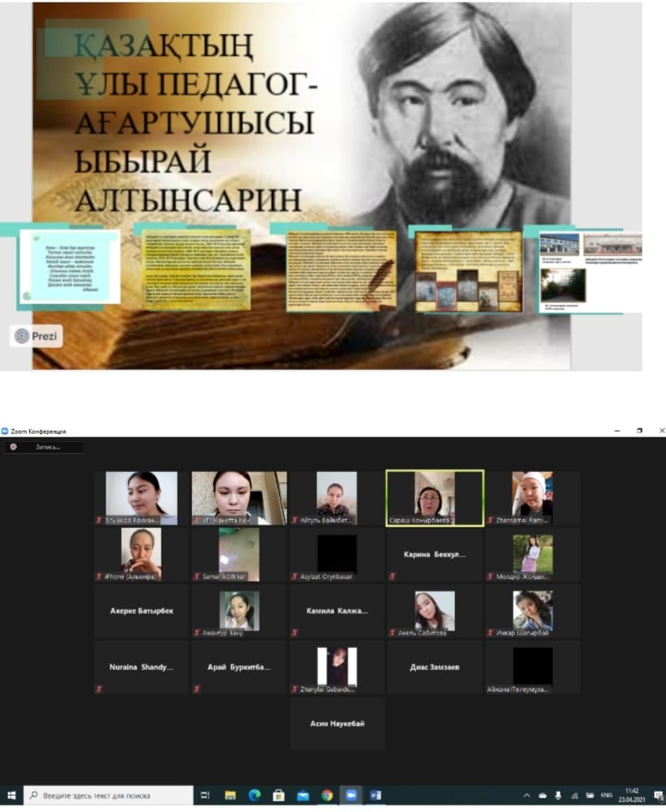Click the Windows search text box
Viewport: 666px width, 812px height.
(110, 795)
